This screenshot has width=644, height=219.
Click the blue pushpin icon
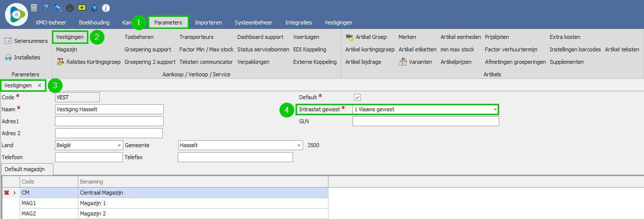pyautogui.click(x=58, y=8)
